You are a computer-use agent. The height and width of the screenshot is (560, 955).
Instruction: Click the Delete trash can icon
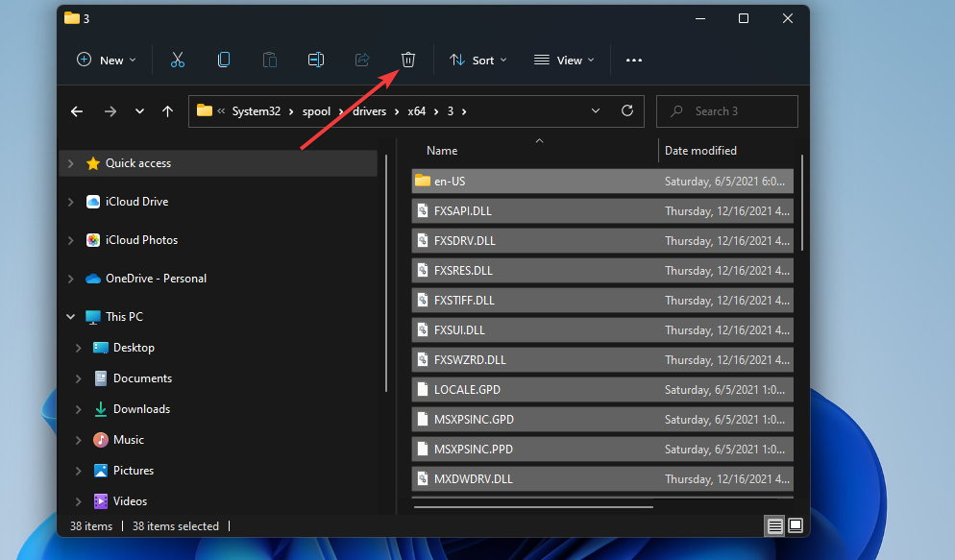(408, 60)
